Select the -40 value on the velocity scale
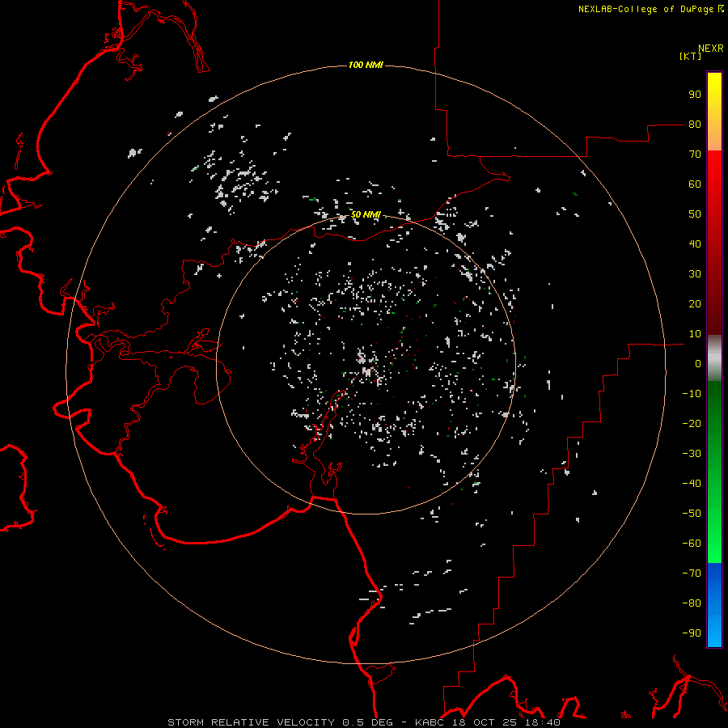The width and height of the screenshot is (728, 728). pos(692,484)
